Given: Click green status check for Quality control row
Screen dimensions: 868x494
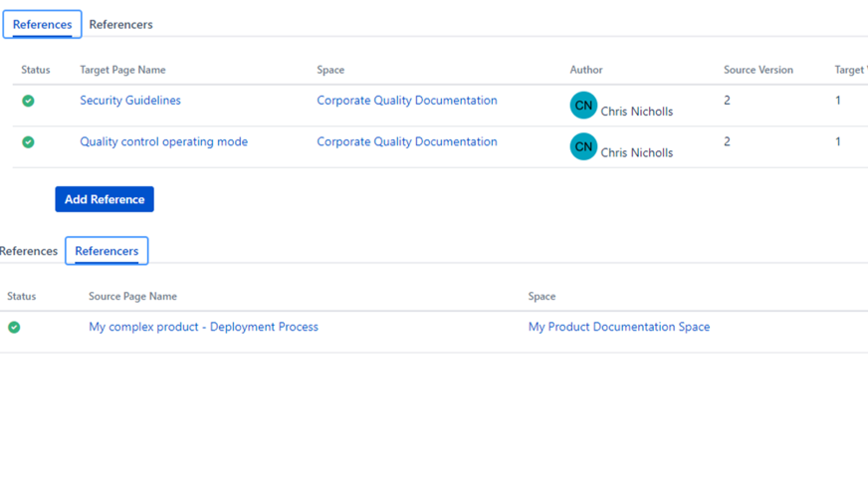Looking at the screenshot, I should coord(28,142).
